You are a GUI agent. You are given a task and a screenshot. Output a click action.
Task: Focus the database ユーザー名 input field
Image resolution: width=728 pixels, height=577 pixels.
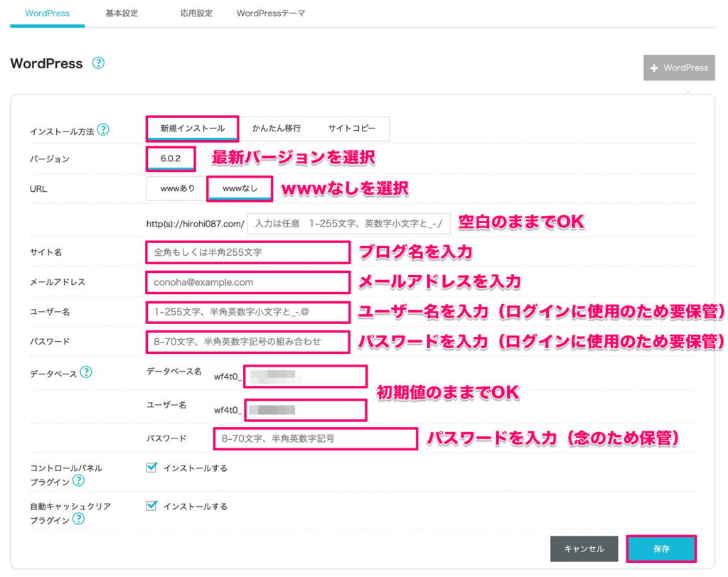(x=306, y=410)
